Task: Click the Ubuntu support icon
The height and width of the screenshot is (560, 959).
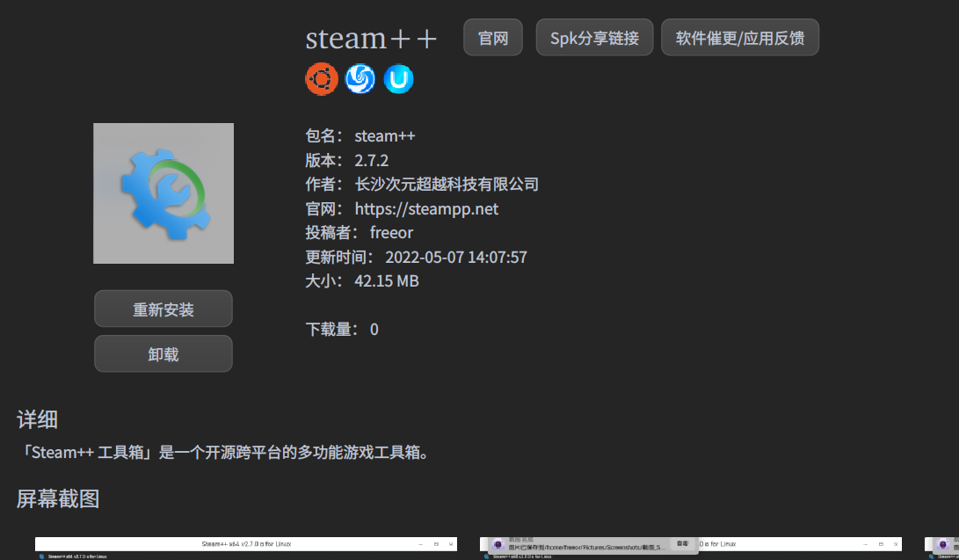Action: pos(322,79)
